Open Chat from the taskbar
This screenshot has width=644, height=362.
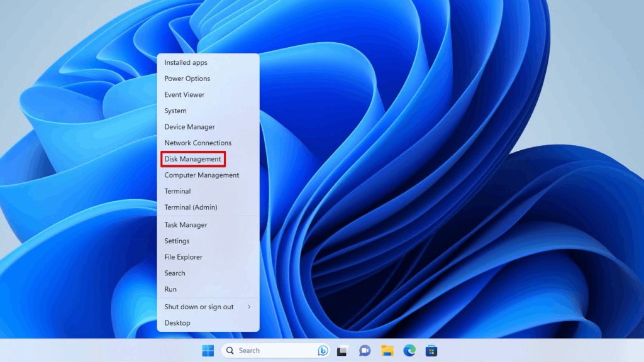pos(364,350)
